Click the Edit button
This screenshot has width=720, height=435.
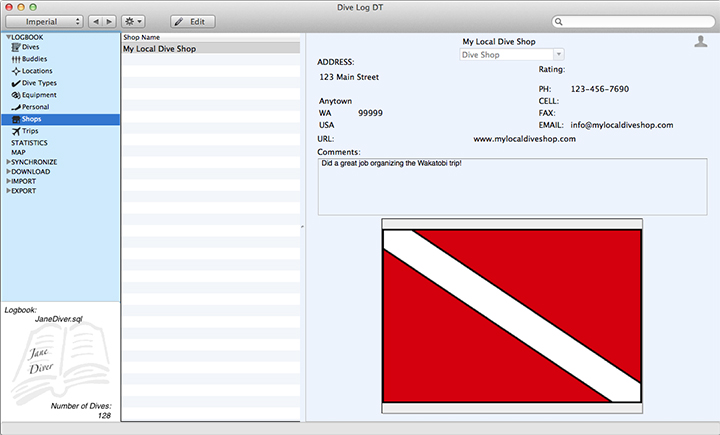192,21
